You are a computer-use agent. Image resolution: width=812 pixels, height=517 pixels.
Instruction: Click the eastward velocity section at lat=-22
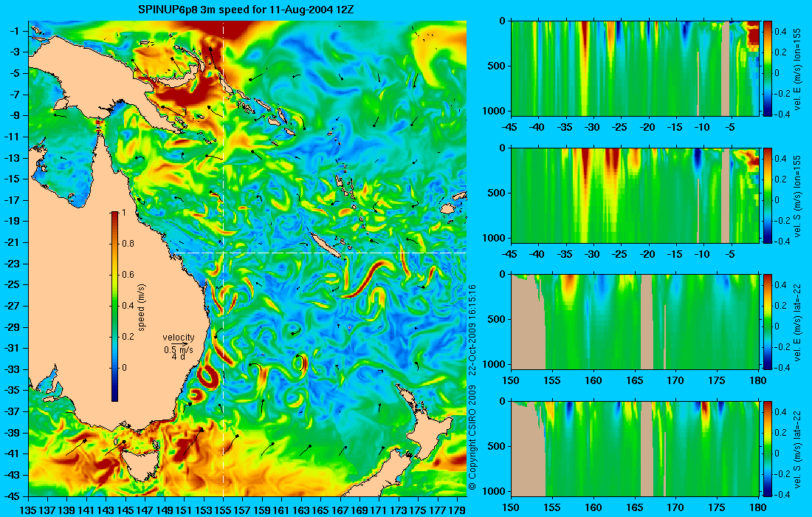click(635, 322)
